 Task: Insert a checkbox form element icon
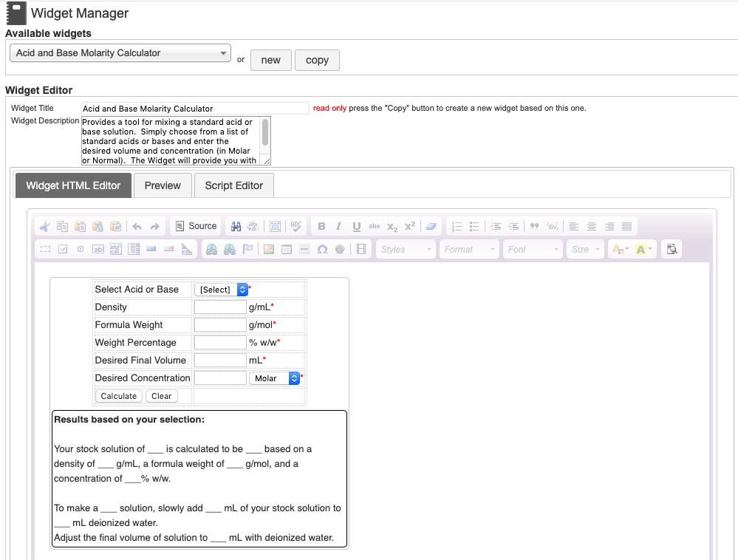tap(63, 250)
